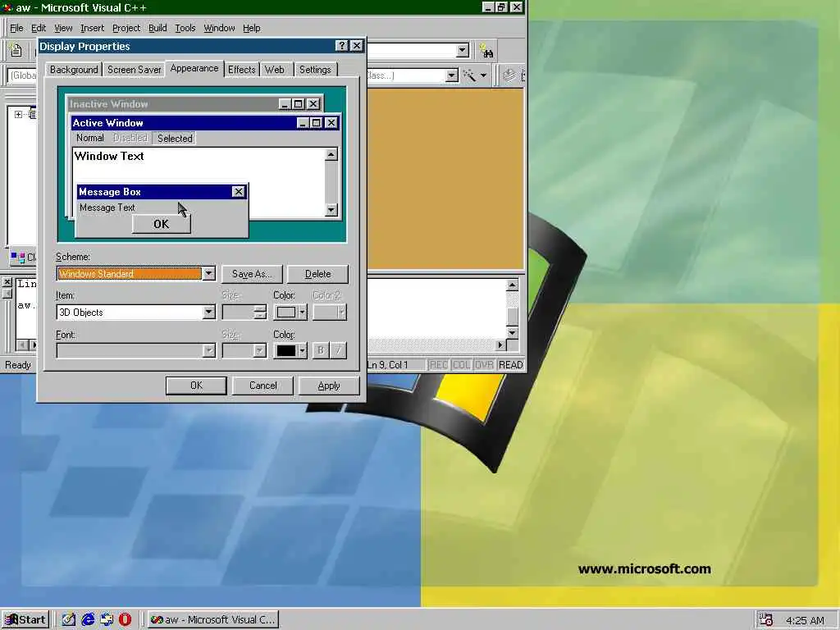Click the 4:25 AM system clock

click(x=806, y=620)
